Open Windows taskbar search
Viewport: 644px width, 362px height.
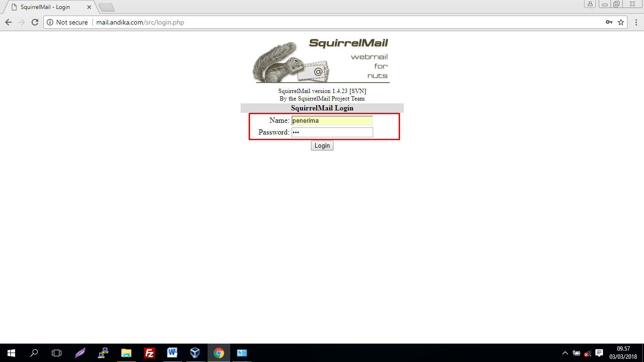pyautogui.click(x=34, y=353)
